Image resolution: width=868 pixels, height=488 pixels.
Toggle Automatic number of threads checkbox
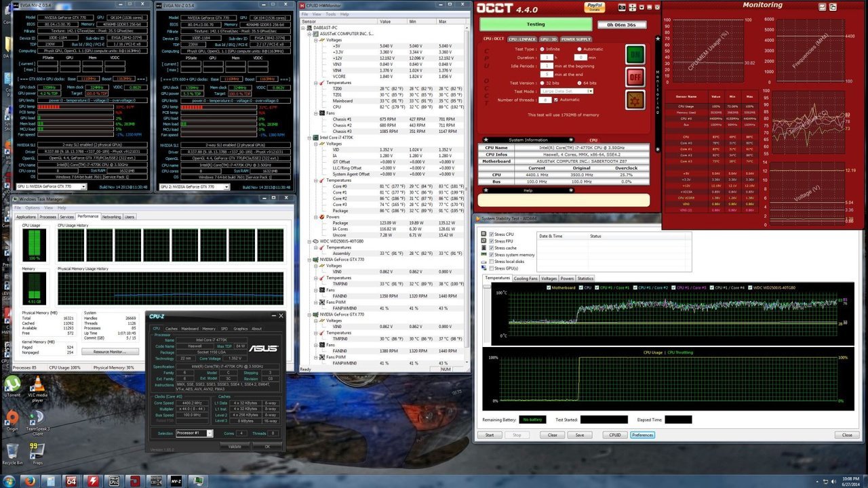coord(556,100)
